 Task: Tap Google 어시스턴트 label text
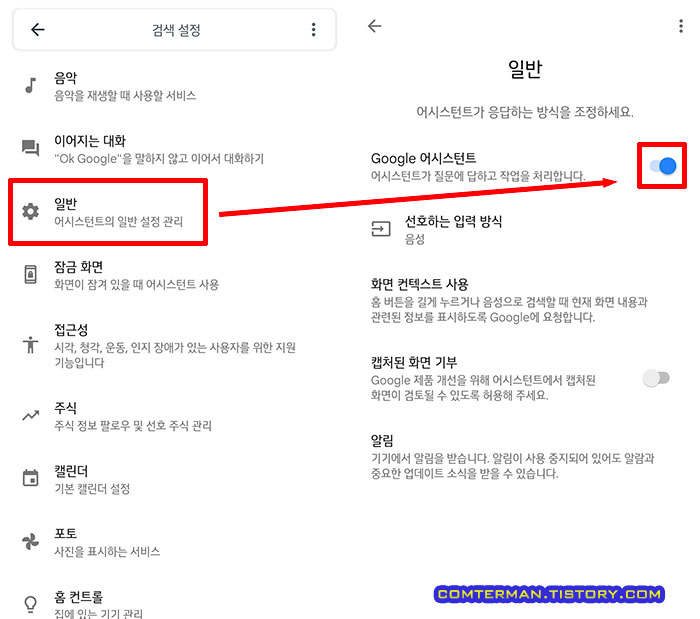click(423, 158)
